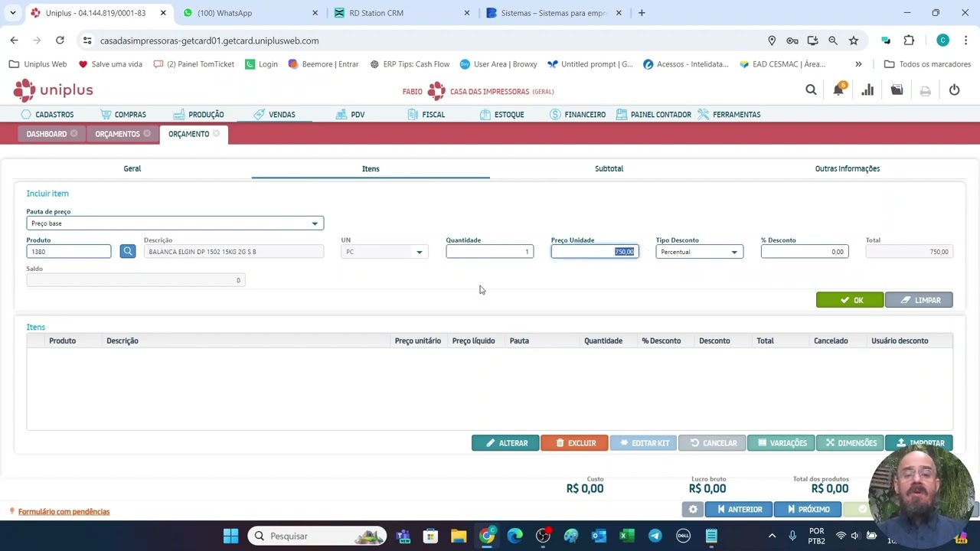Open the Financeiro menu
Image resolution: width=980 pixels, height=551 pixels.
[577, 115]
